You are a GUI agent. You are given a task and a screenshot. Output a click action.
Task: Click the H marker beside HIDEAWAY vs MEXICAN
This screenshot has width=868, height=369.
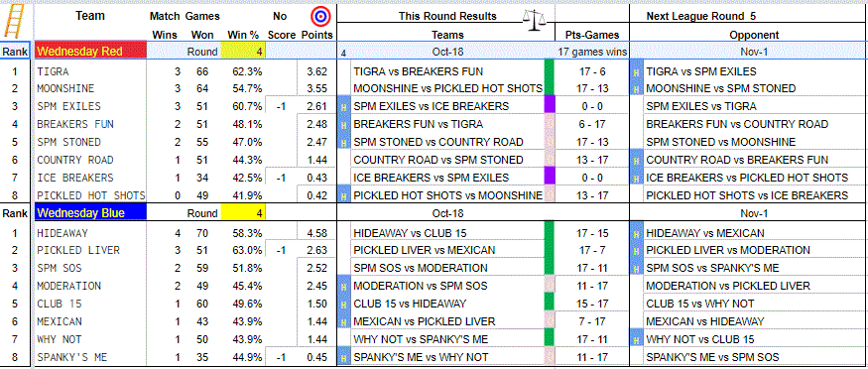636,233
